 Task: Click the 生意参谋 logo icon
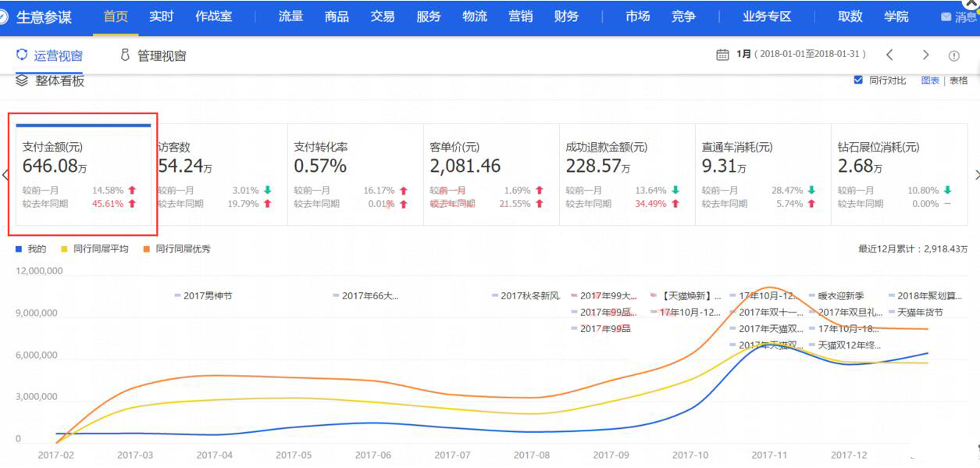click(7, 16)
